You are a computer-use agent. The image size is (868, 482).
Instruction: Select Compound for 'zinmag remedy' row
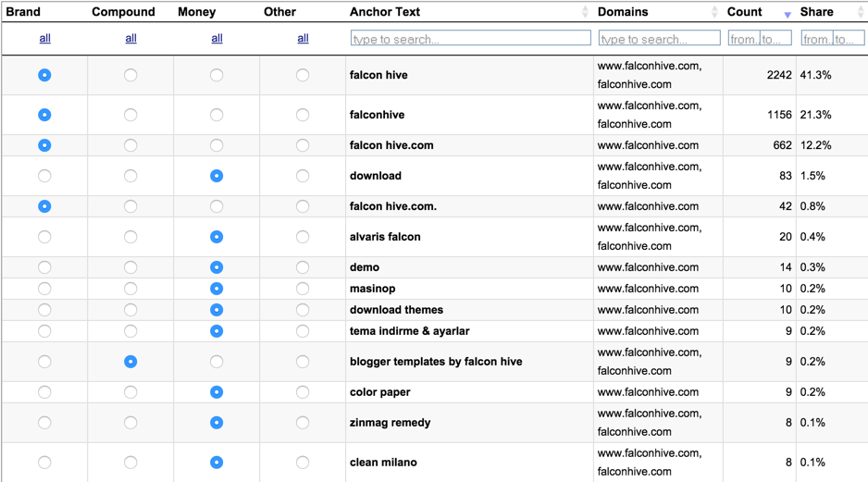coord(130,422)
